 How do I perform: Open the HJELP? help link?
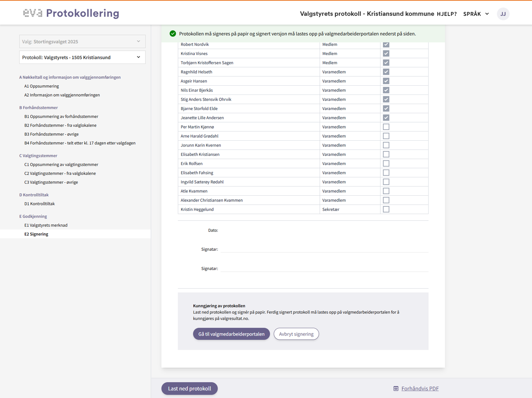[x=446, y=14]
